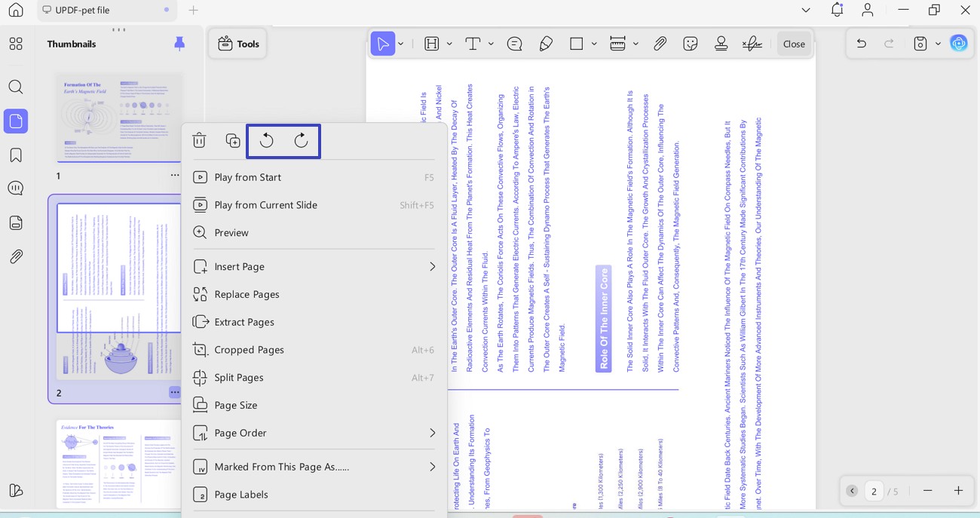Select the pencil drawing tool
The width and height of the screenshot is (980, 518).
tap(547, 44)
